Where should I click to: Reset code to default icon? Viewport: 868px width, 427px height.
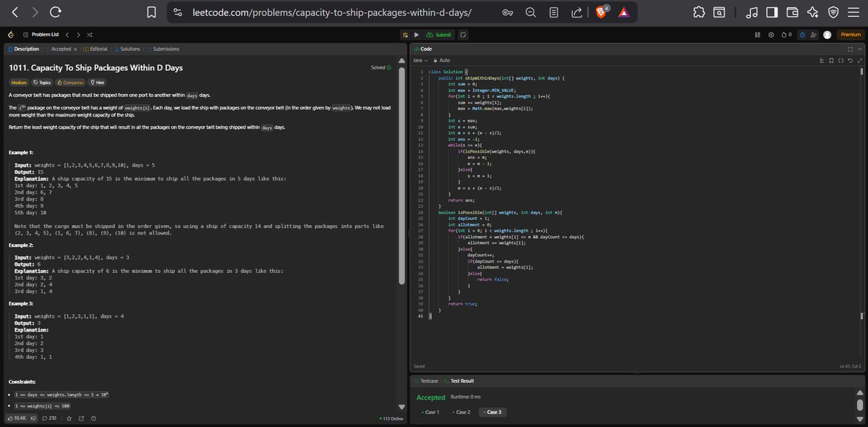click(849, 60)
